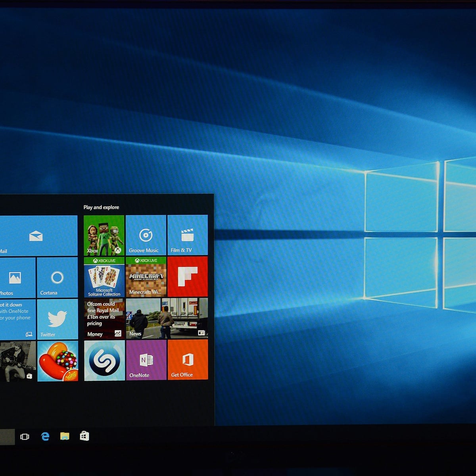Open the Film & TV tile
The height and width of the screenshot is (476, 476).
click(187, 235)
